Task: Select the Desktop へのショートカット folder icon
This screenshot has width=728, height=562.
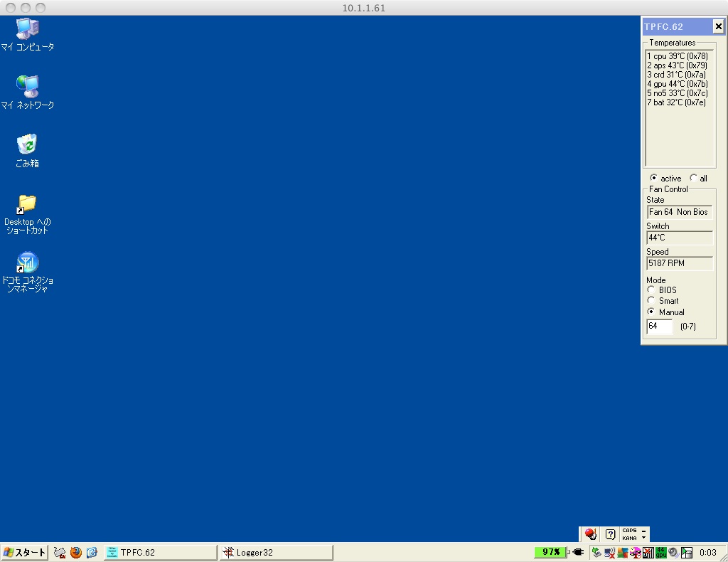Action: [x=28, y=213]
